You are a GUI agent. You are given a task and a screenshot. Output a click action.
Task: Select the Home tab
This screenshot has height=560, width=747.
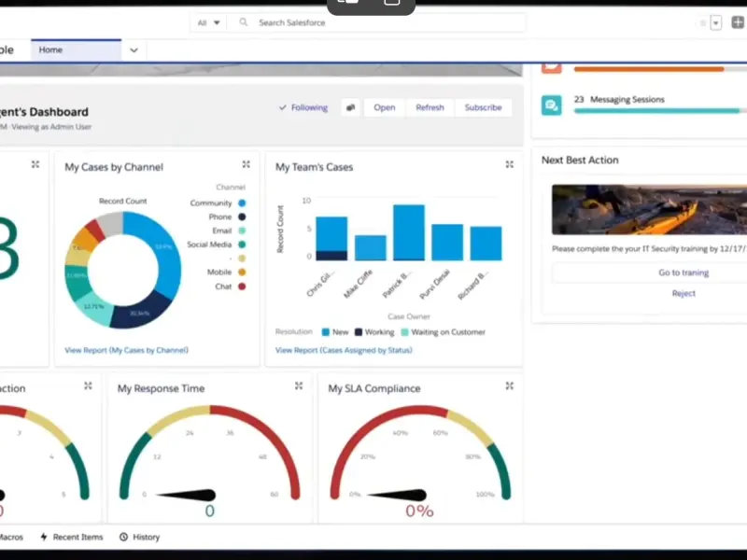(x=75, y=50)
